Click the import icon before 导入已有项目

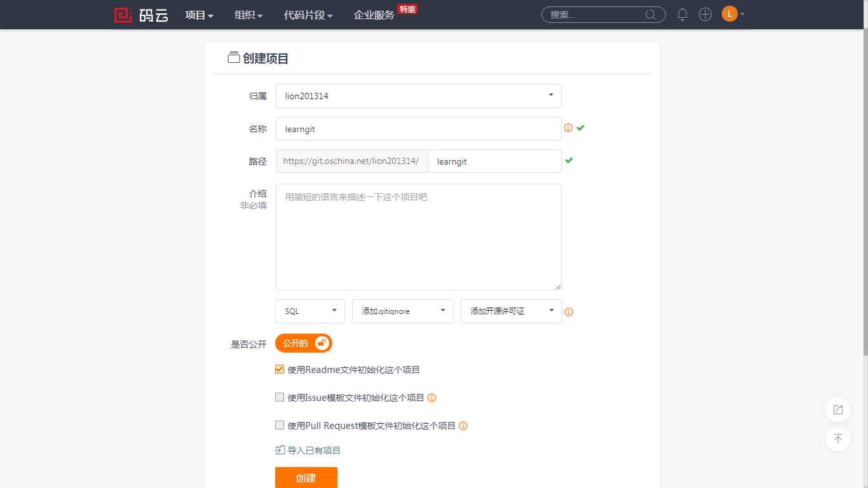click(x=280, y=450)
